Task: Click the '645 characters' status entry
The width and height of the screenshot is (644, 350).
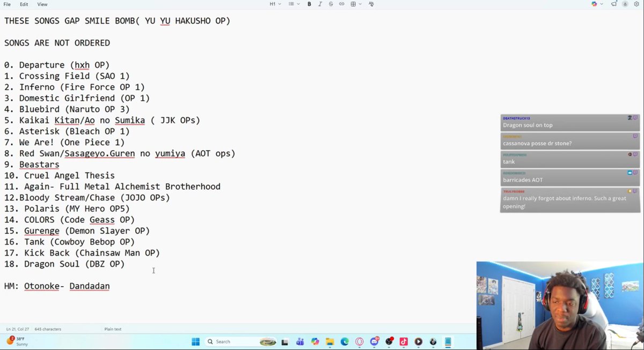Action: tap(48, 329)
